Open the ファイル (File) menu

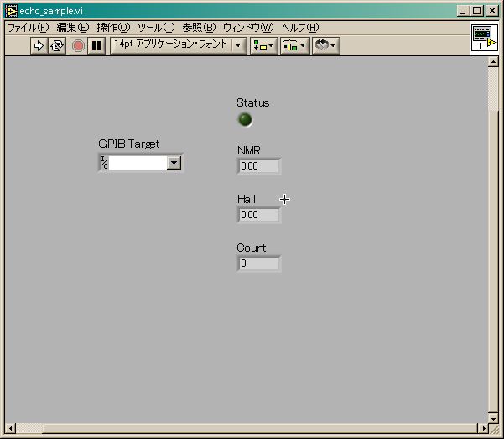tap(28, 28)
